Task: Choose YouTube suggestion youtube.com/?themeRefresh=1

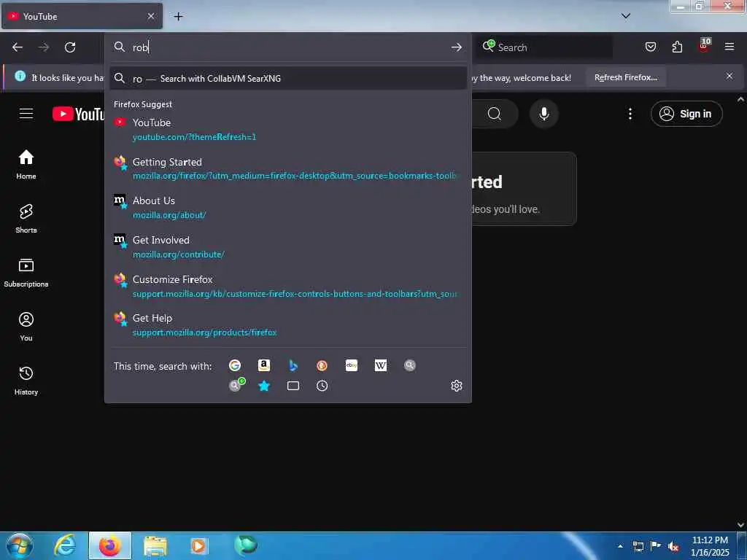Action: pyautogui.click(x=287, y=129)
